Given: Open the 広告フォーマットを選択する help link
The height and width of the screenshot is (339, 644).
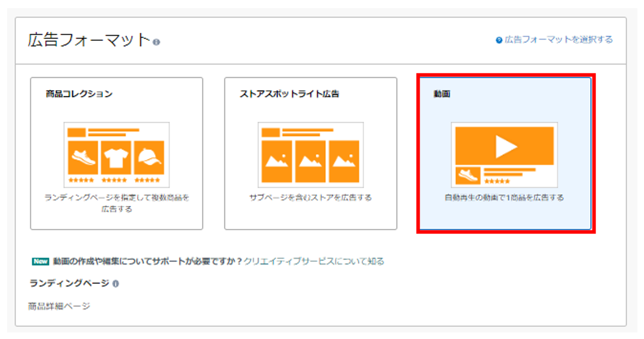Looking at the screenshot, I should (558, 40).
